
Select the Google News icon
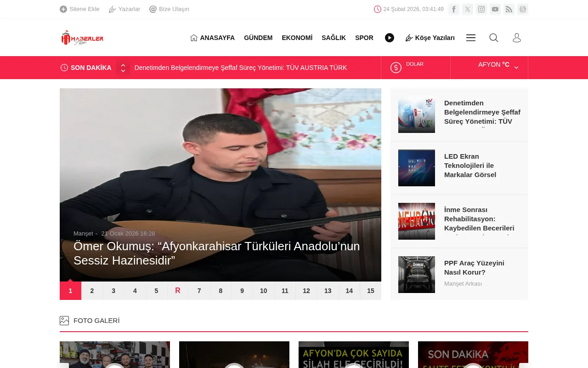click(523, 9)
